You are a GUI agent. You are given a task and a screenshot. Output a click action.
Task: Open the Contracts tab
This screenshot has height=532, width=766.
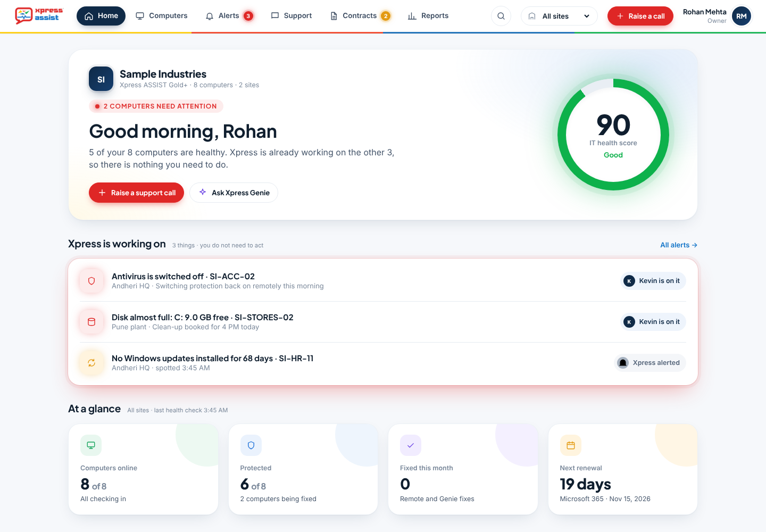[x=360, y=16]
